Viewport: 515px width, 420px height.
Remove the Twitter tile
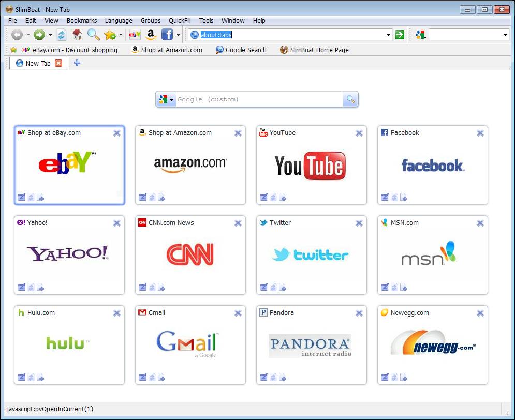tap(359, 223)
